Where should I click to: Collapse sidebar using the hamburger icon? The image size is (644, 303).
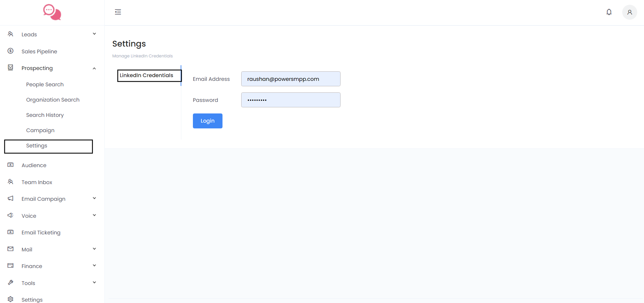point(118,12)
